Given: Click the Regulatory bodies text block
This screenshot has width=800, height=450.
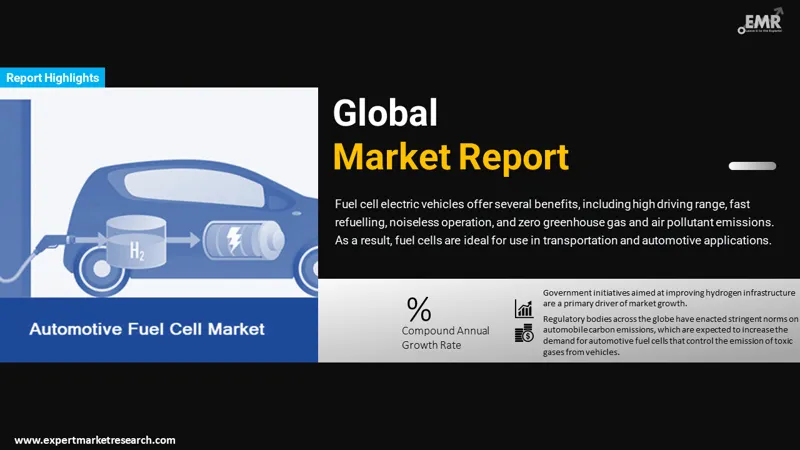Looking at the screenshot, I should point(670,335).
